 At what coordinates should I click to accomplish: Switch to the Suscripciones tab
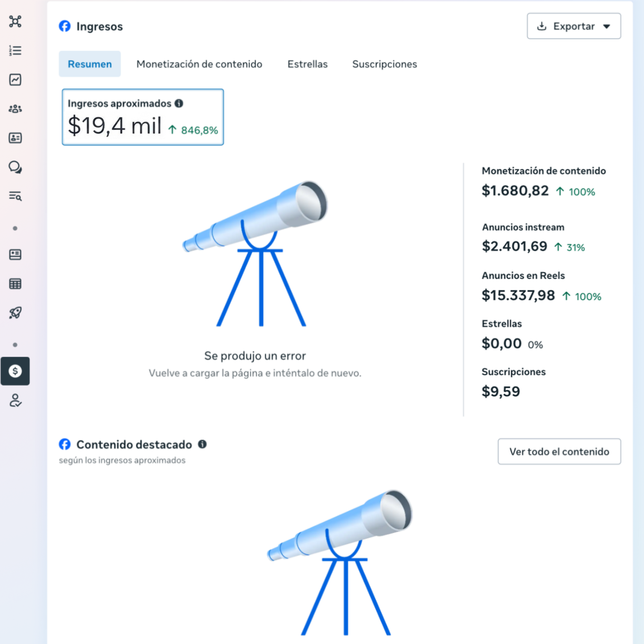[385, 64]
